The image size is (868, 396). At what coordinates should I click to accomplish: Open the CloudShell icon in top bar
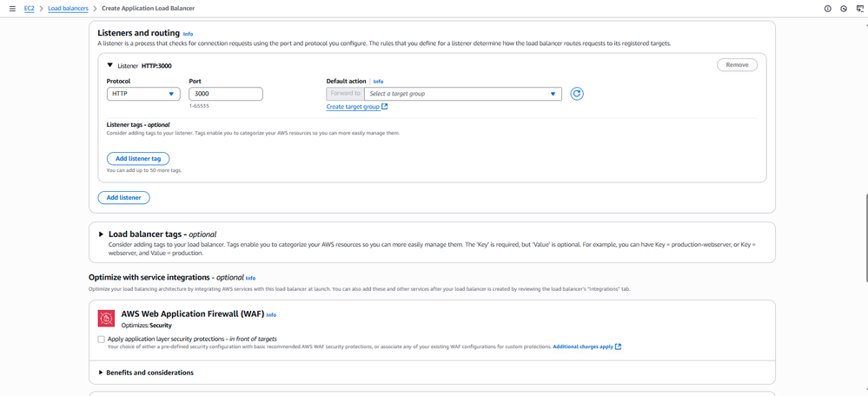858,8
